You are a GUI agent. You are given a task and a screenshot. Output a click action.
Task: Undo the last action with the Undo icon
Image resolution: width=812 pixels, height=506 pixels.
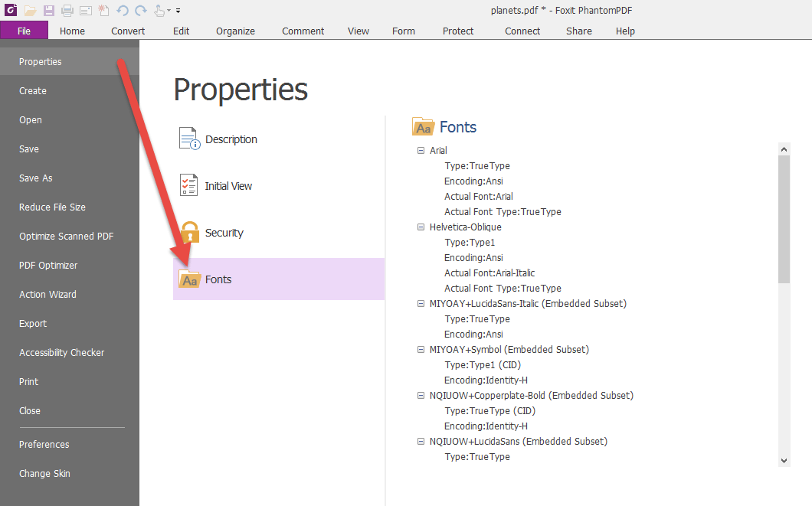tap(123, 10)
